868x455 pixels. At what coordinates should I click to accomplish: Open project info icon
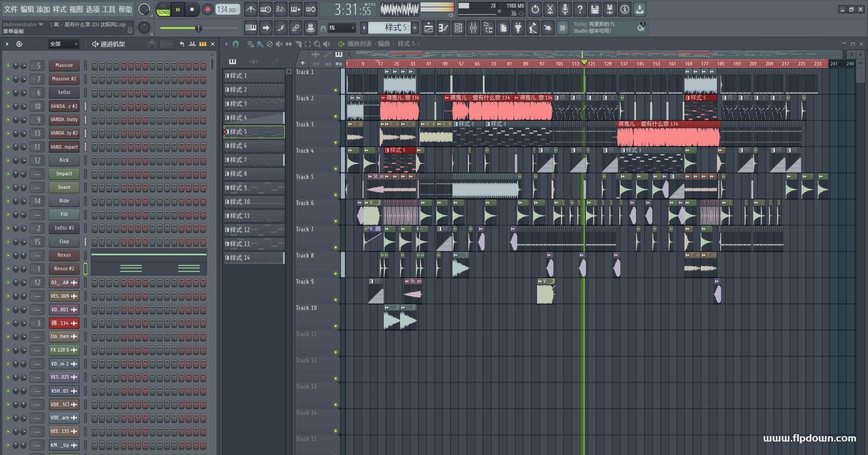[x=625, y=9]
